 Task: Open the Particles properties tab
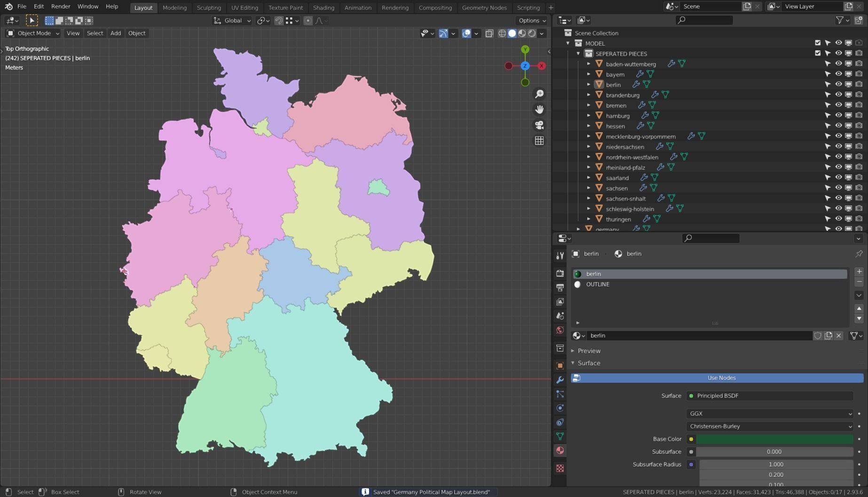560,394
